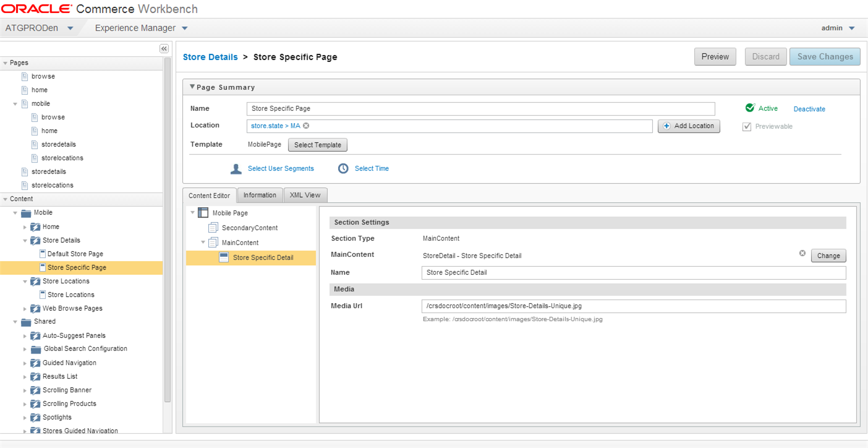Click the page icon beside top-level home
868x448 pixels.
pos(25,90)
